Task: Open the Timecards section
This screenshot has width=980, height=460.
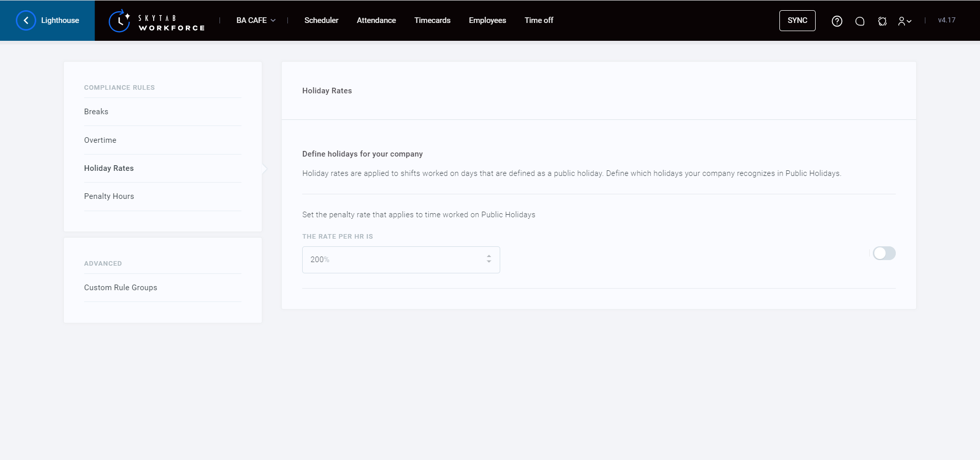Action: pyautogui.click(x=432, y=20)
